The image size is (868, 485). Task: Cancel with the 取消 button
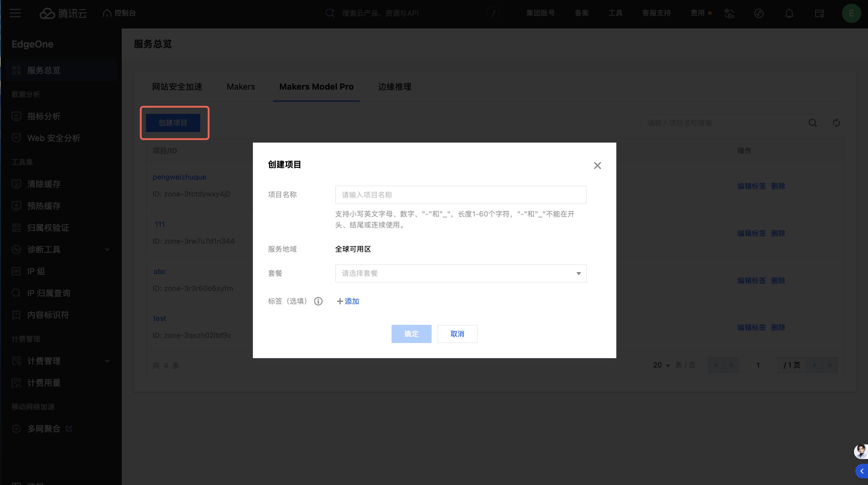point(457,334)
